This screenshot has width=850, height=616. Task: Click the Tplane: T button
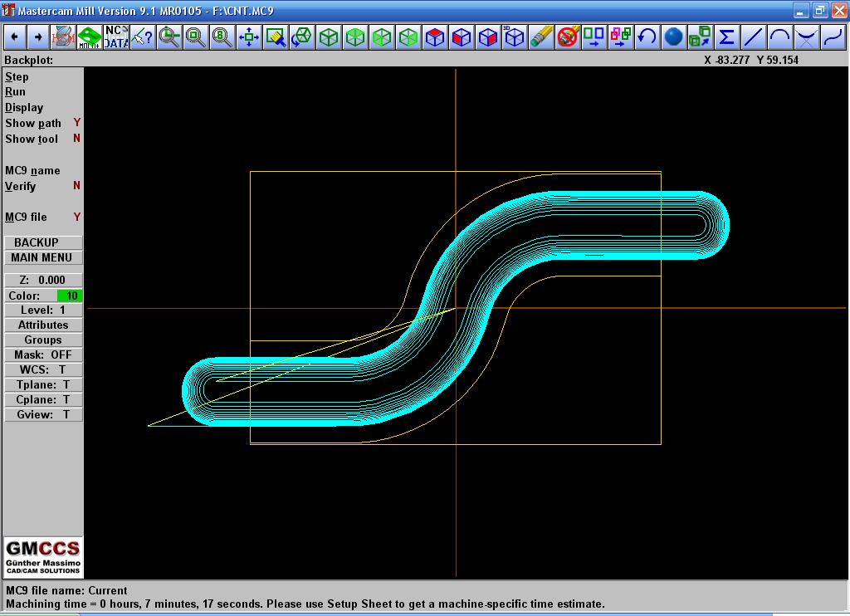click(x=43, y=384)
